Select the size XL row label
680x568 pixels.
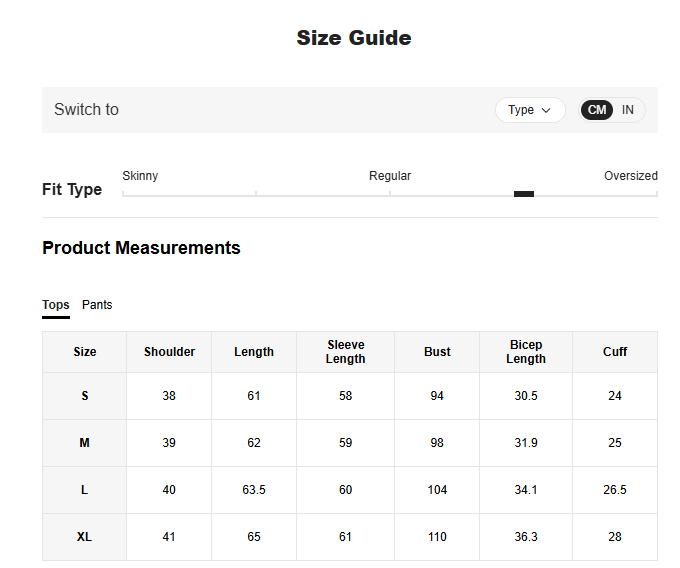85,537
